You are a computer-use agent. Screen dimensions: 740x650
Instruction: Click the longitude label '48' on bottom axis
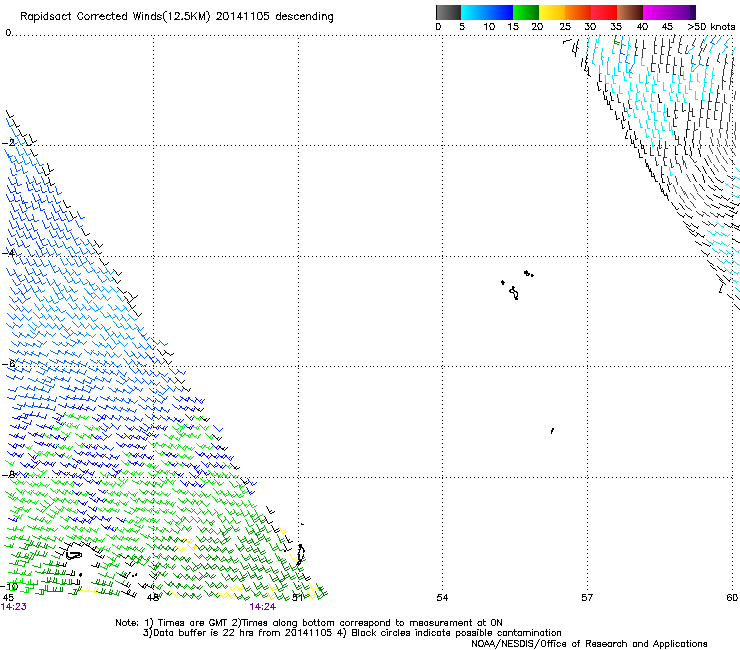click(x=152, y=598)
